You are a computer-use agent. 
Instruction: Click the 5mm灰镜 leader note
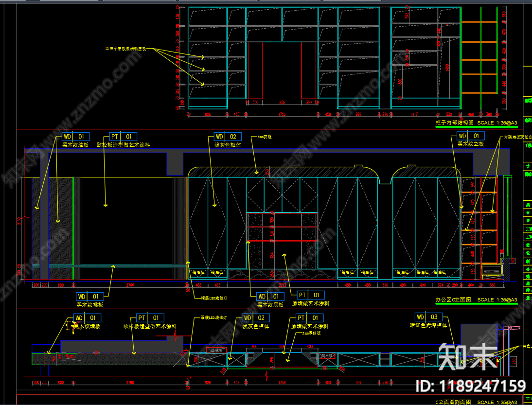[265, 137]
